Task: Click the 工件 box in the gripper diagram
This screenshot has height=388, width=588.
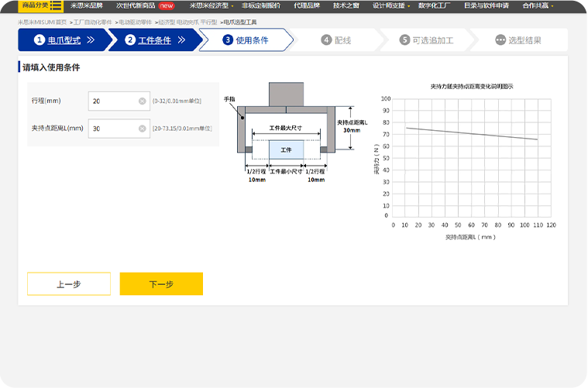Action: [286, 149]
